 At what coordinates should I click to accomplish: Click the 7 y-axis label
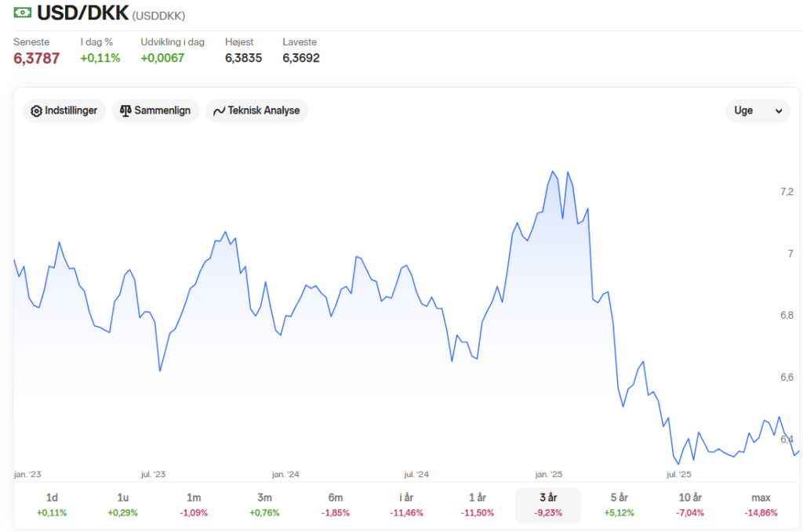[x=790, y=254]
